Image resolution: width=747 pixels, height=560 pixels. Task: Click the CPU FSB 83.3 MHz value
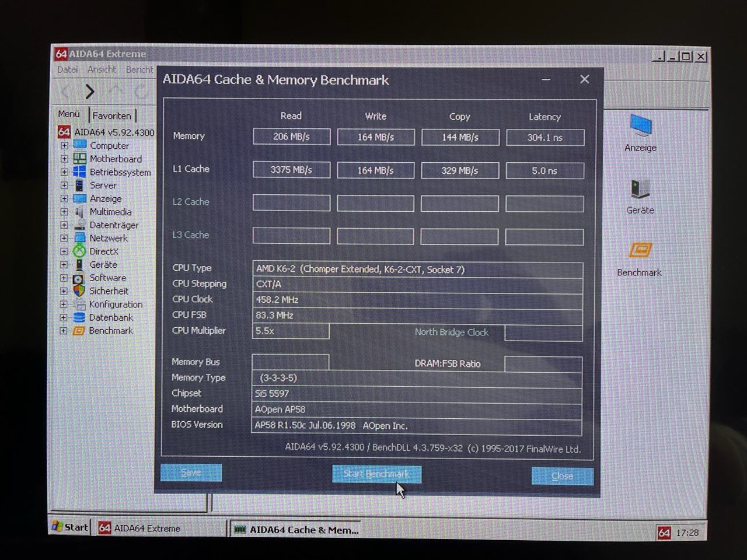pyautogui.click(x=417, y=316)
